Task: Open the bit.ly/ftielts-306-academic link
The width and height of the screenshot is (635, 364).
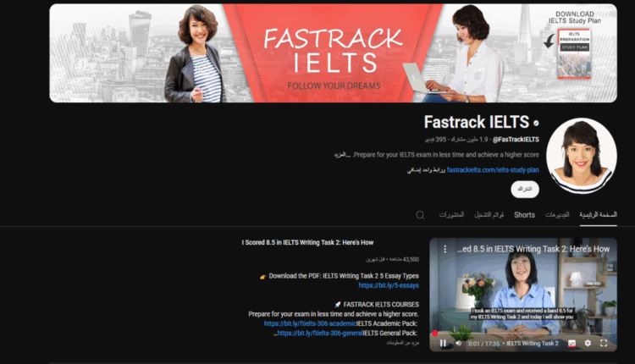Action: click(310, 323)
